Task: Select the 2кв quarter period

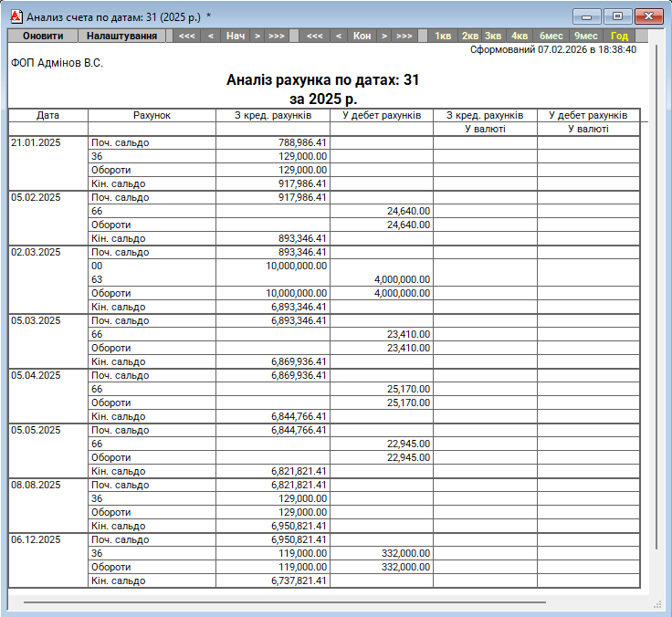Action: click(x=470, y=36)
